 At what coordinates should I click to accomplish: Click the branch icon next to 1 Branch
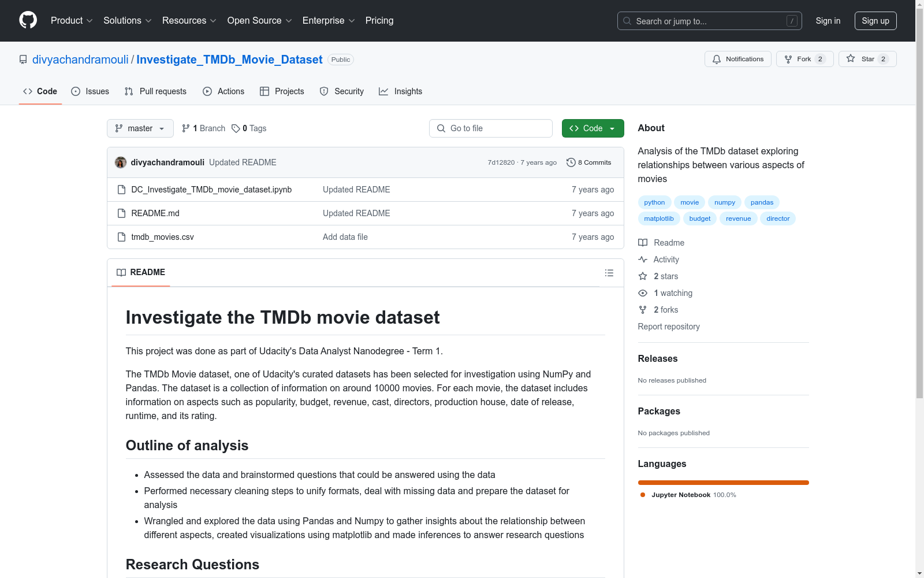(x=186, y=128)
